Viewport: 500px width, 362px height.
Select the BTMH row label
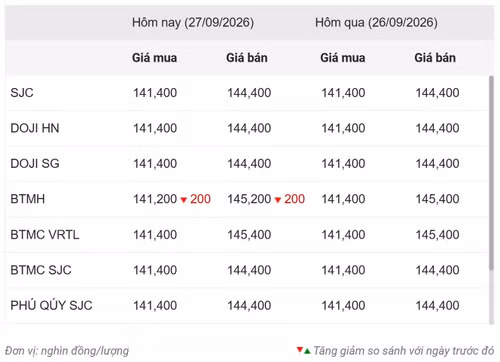tap(28, 199)
